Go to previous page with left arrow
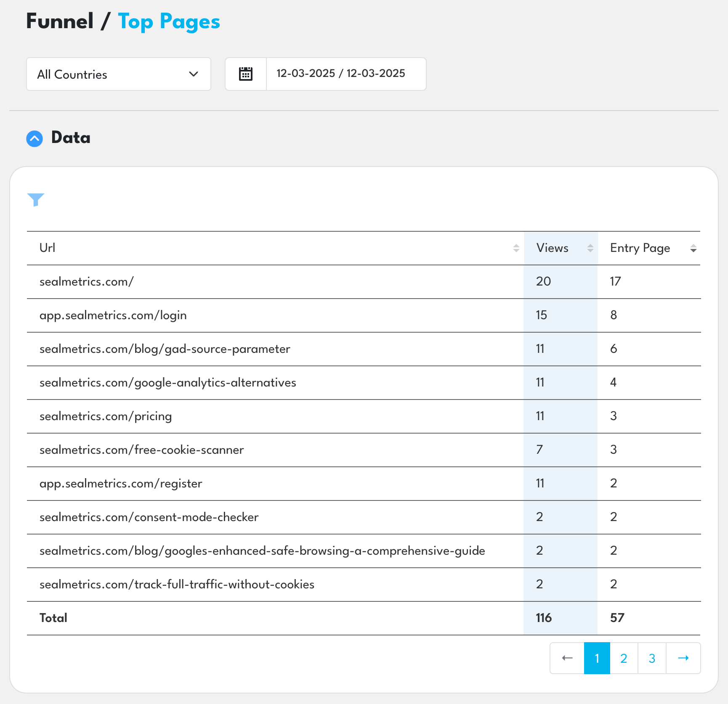This screenshot has height=704, width=728. click(x=567, y=658)
